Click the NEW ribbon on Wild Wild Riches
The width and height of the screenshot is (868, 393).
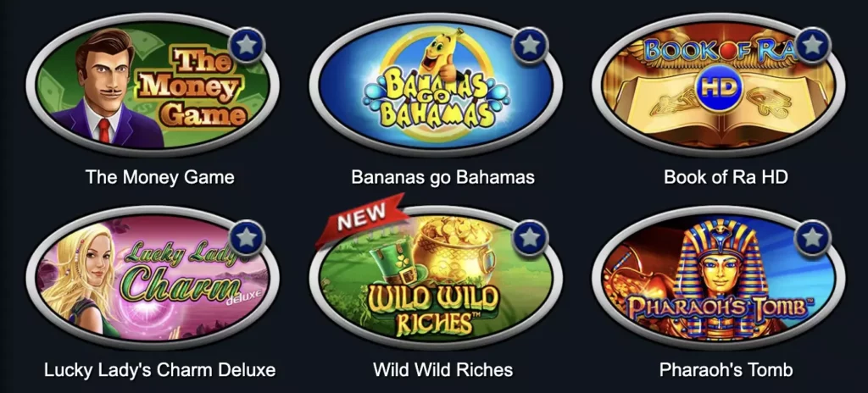pyautogui.click(x=360, y=218)
